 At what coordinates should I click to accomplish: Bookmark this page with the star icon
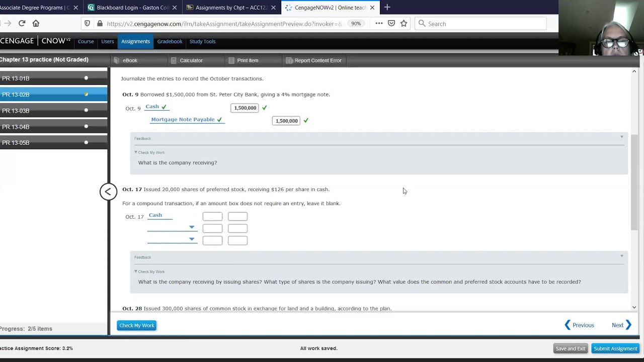404,24
